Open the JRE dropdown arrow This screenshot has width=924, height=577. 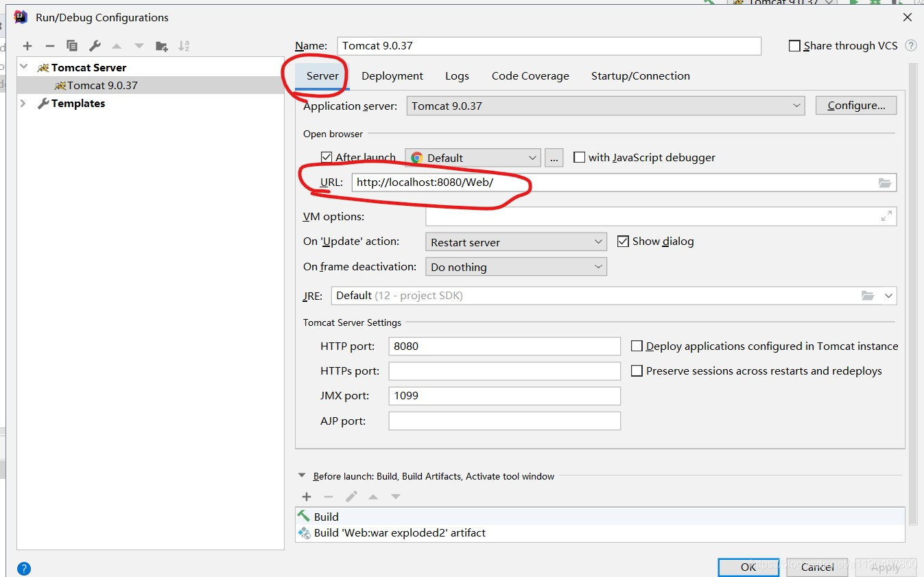[x=888, y=296]
